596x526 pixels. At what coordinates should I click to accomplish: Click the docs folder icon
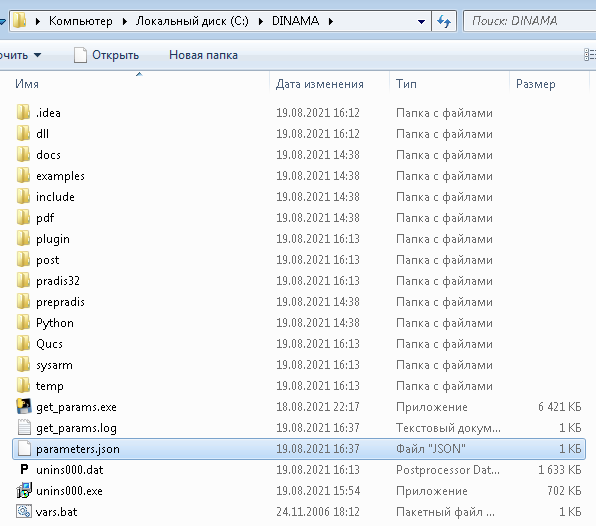click(x=23, y=154)
